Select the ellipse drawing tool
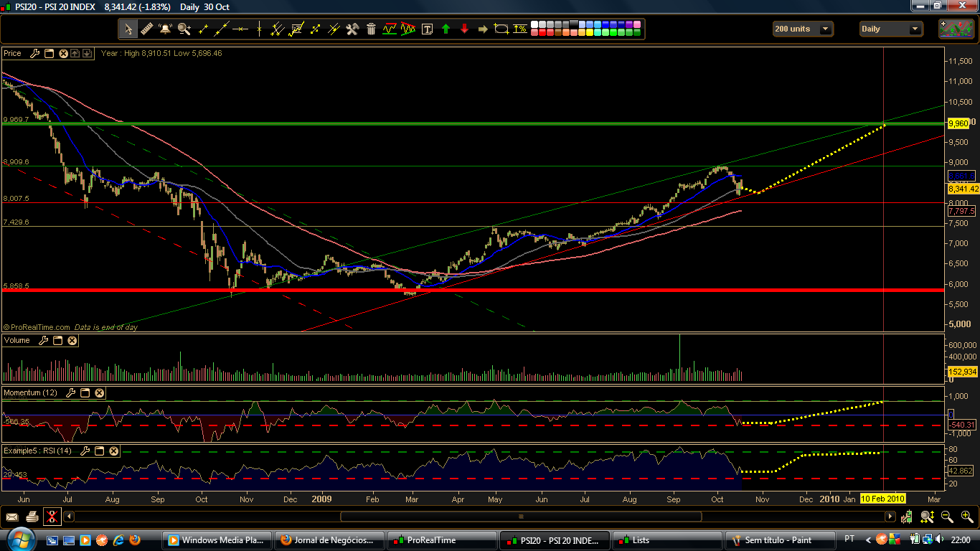This screenshot has height=551, width=980. [x=501, y=29]
